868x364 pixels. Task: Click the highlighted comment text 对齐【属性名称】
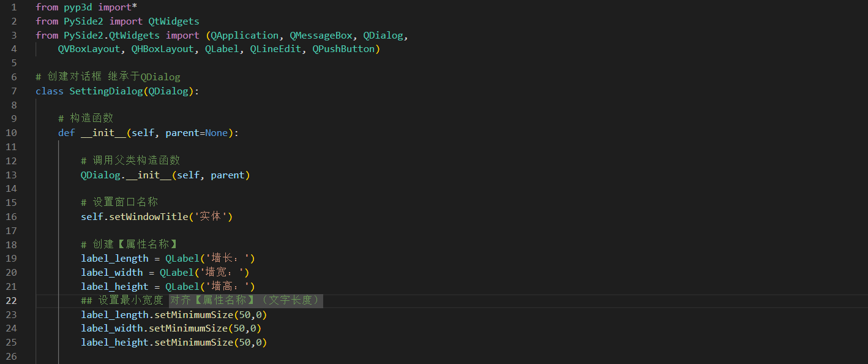(211, 300)
